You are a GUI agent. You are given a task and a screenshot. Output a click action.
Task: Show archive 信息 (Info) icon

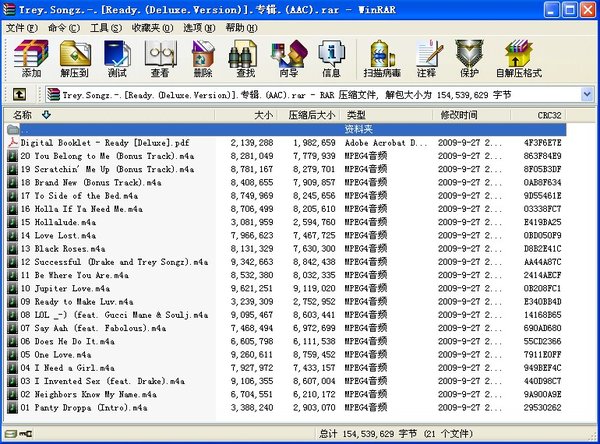[331, 59]
